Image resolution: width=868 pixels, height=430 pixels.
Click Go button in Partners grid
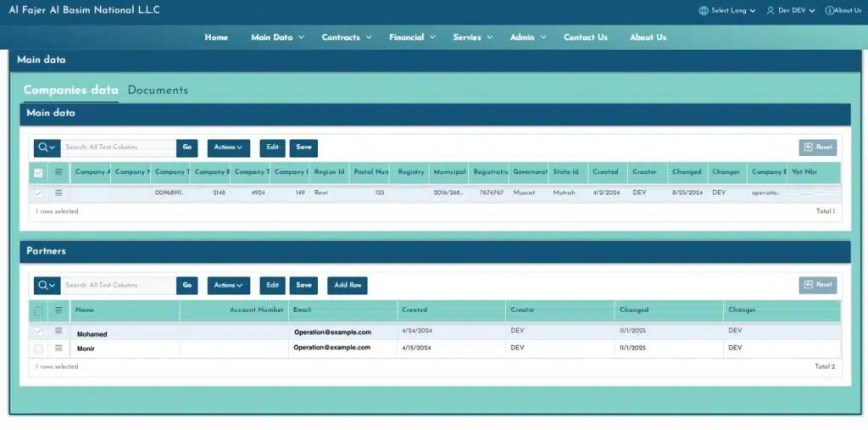click(x=187, y=285)
